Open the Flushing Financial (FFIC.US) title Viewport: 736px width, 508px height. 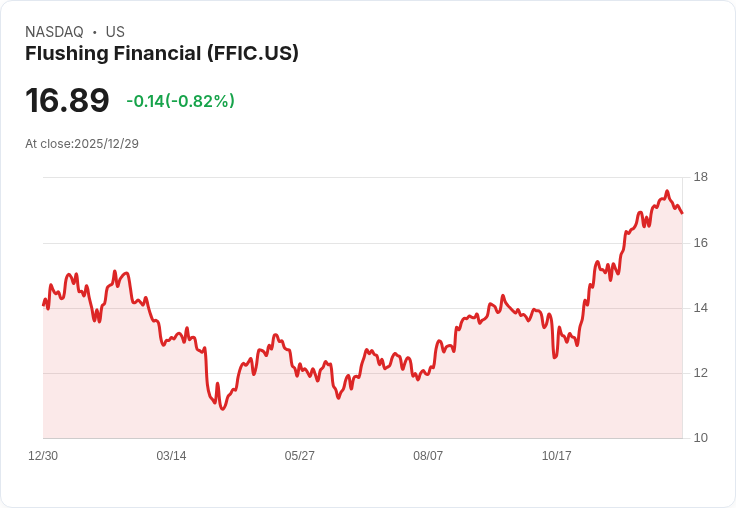(162, 54)
